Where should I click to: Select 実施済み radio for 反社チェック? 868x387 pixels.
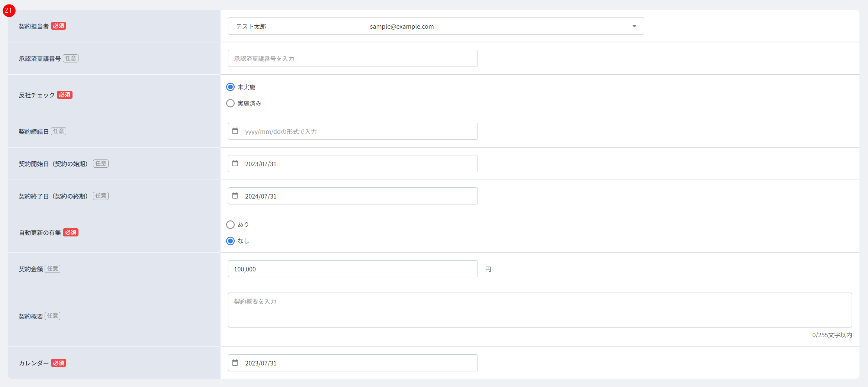[x=231, y=103]
